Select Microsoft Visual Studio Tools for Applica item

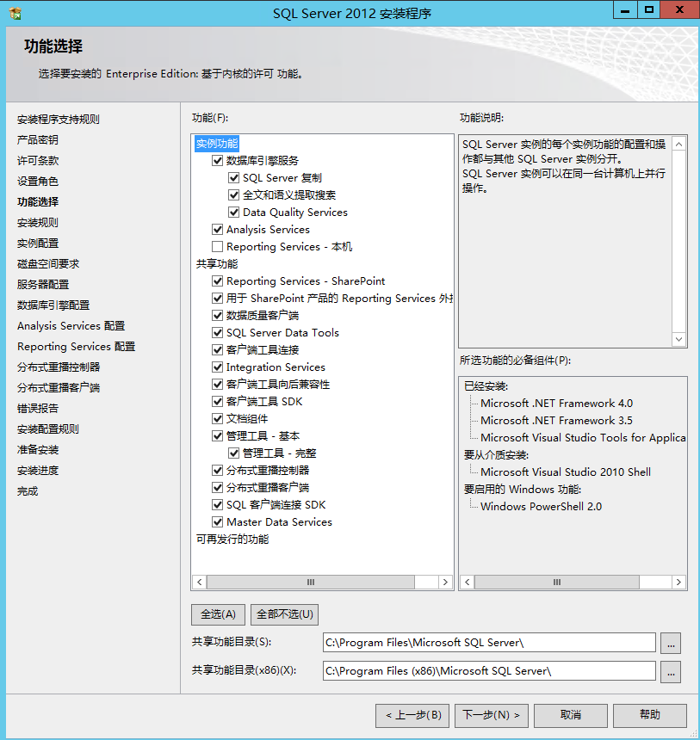(583, 438)
